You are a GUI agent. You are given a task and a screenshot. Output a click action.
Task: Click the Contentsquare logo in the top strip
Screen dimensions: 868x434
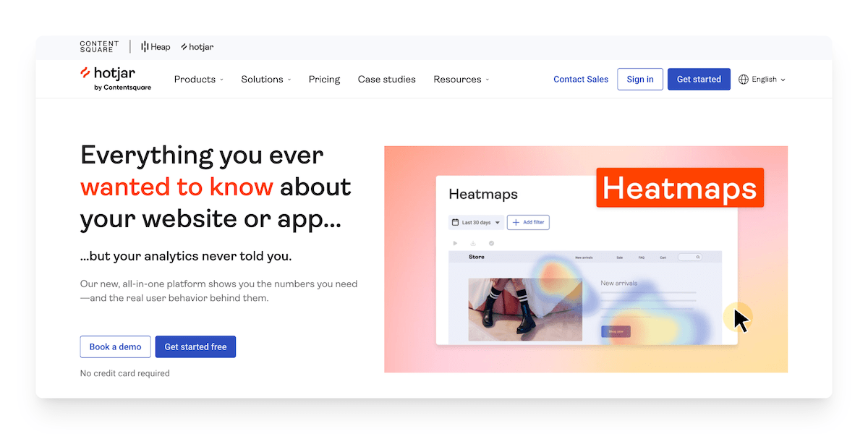coord(99,47)
